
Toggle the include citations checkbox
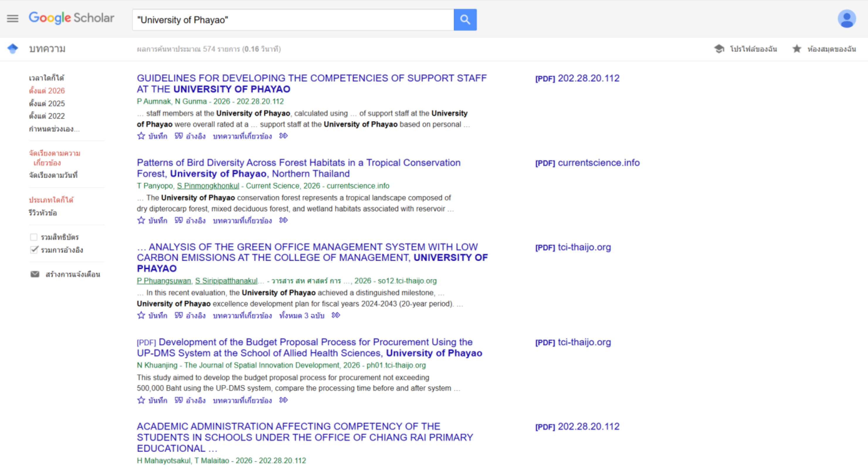[x=34, y=250]
